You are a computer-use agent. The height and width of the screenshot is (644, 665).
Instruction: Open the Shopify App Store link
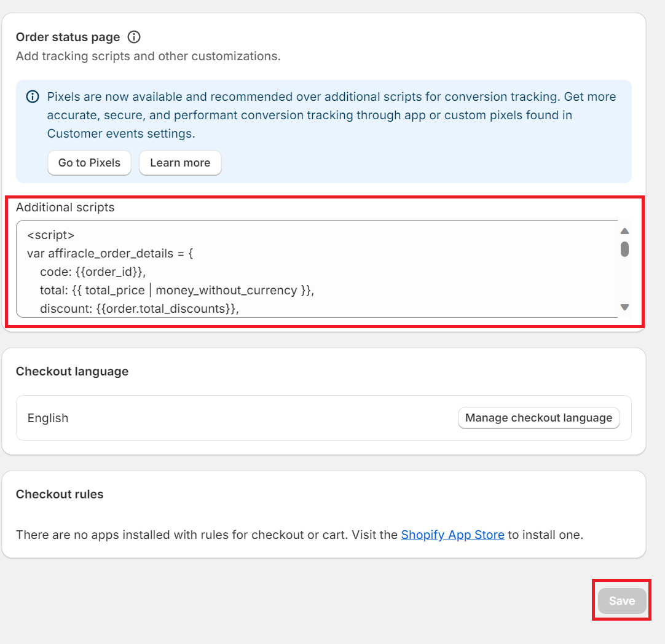coord(452,535)
